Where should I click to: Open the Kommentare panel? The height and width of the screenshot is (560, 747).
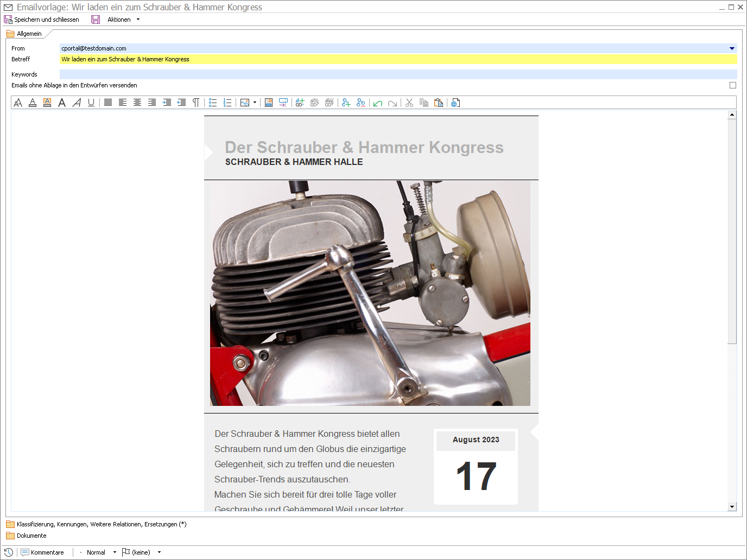(42, 552)
